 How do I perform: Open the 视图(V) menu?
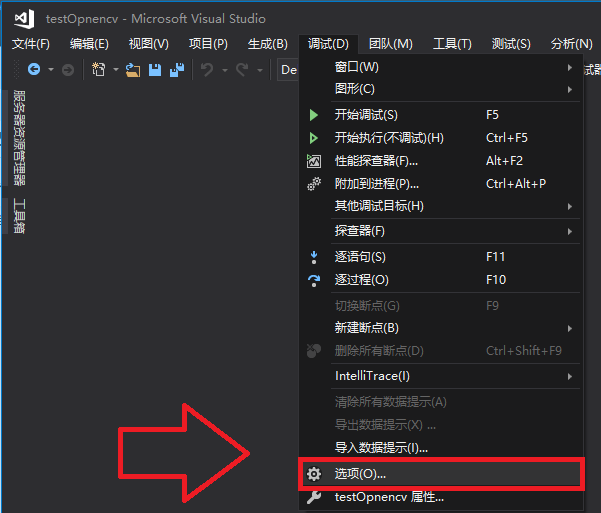(x=149, y=44)
